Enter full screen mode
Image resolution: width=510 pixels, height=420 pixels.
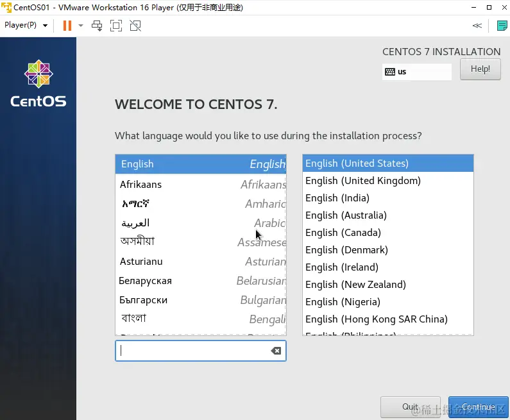pos(116,26)
